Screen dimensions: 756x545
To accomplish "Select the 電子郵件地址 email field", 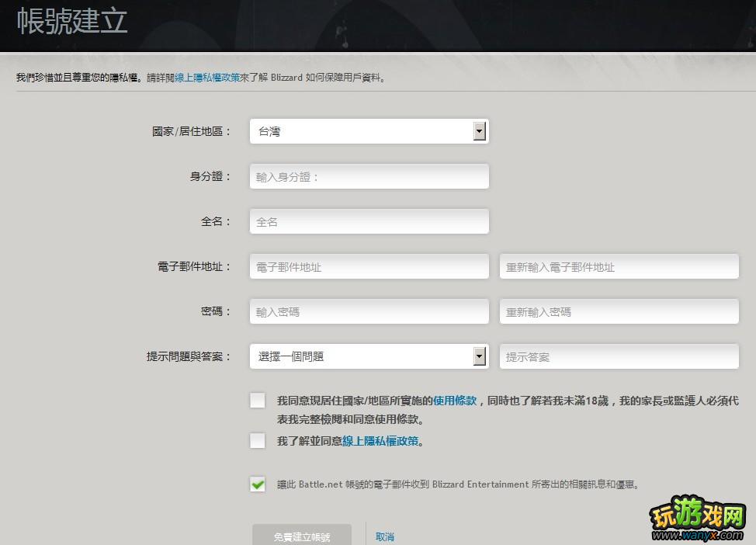I will [x=369, y=266].
